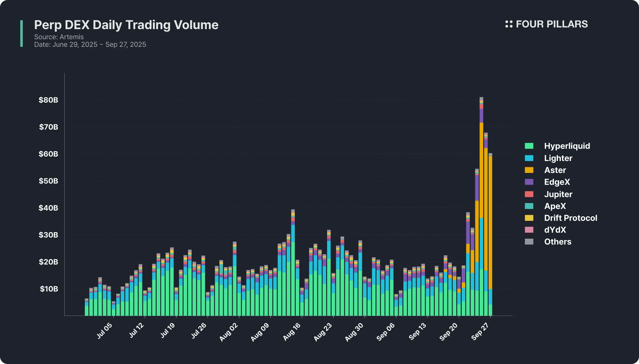Click the Four Pillars logo dots icon
639x364 pixels.
coord(509,24)
